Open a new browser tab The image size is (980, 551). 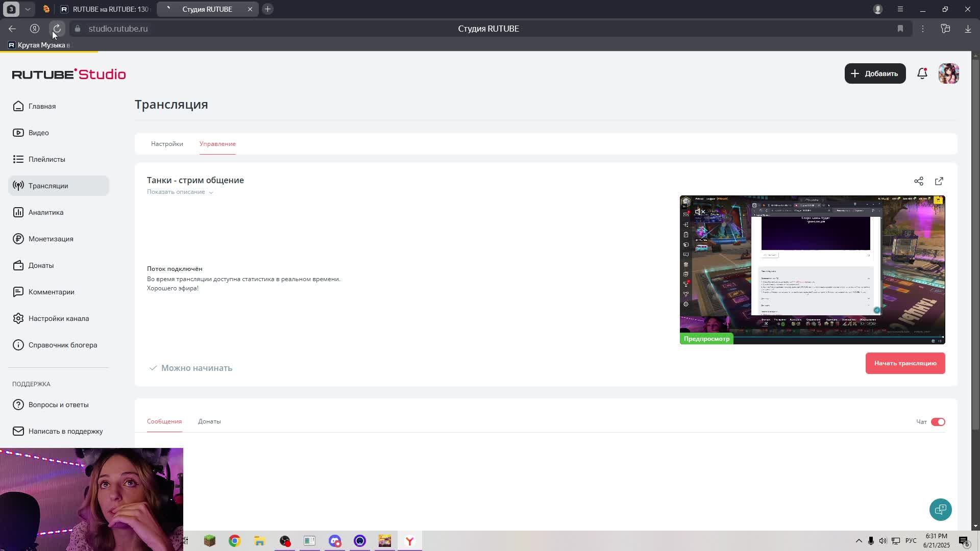pos(267,9)
